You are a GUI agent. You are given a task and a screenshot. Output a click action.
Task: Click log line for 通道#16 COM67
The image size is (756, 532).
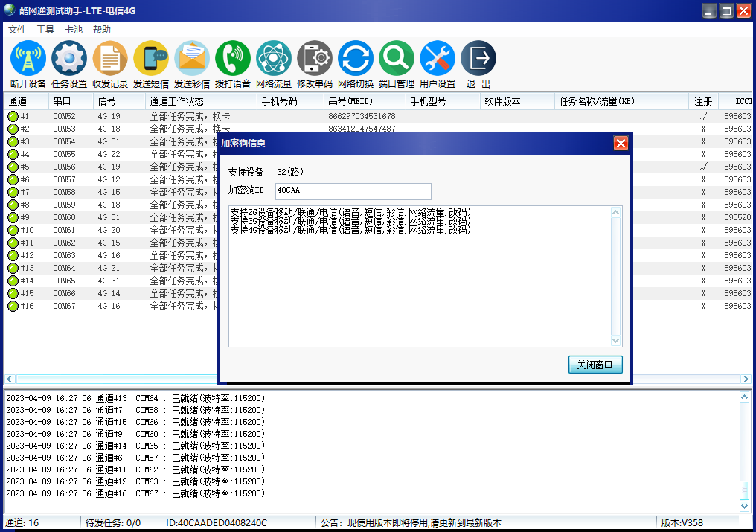pos(135,493)
